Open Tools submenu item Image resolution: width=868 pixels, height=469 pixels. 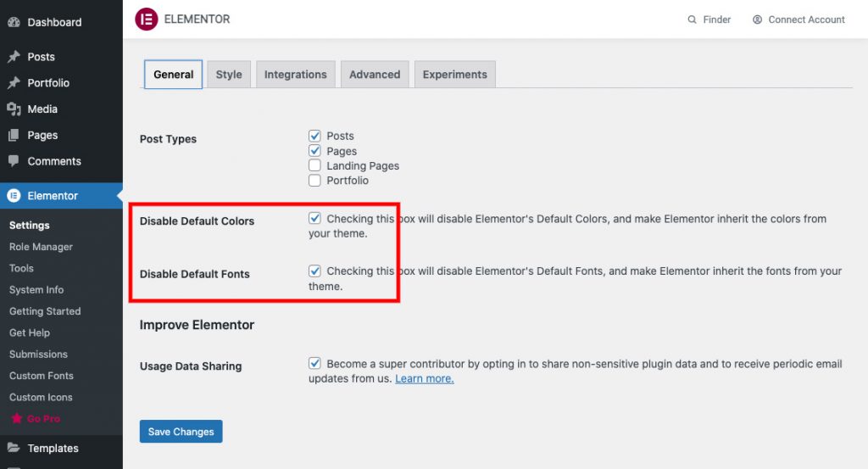(x=21, y=268)
